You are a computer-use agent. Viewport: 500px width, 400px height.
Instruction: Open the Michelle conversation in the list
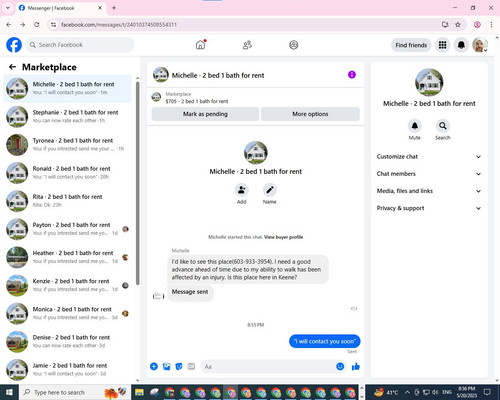(68, 89)
